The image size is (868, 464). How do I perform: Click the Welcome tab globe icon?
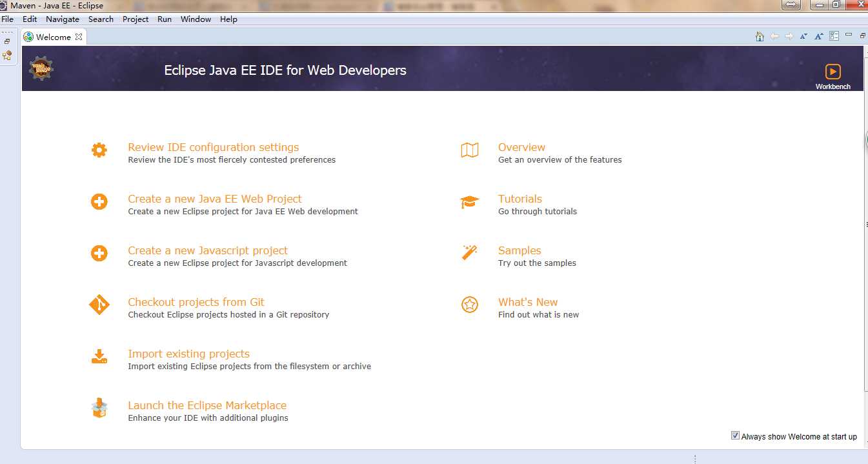point(28,37)
